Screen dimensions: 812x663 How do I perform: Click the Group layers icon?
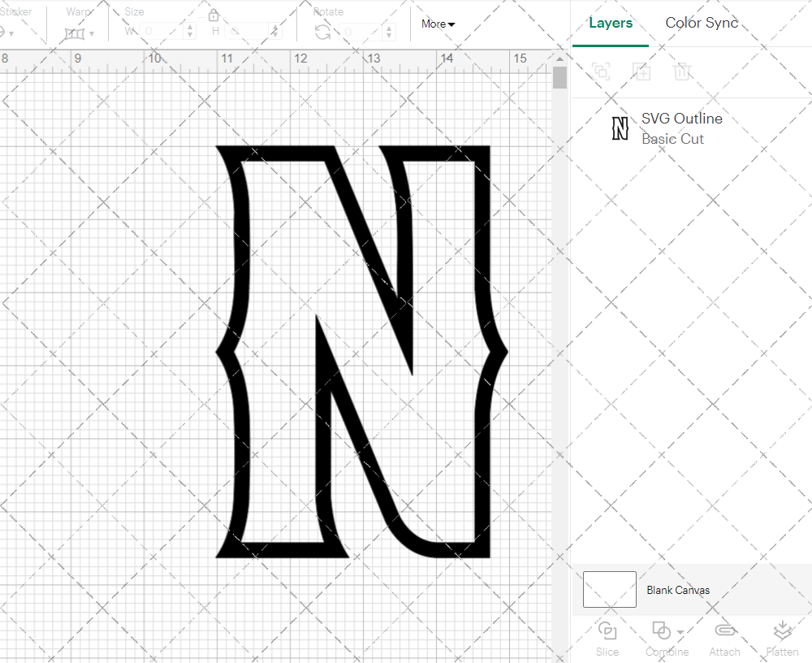pos(601,71)
